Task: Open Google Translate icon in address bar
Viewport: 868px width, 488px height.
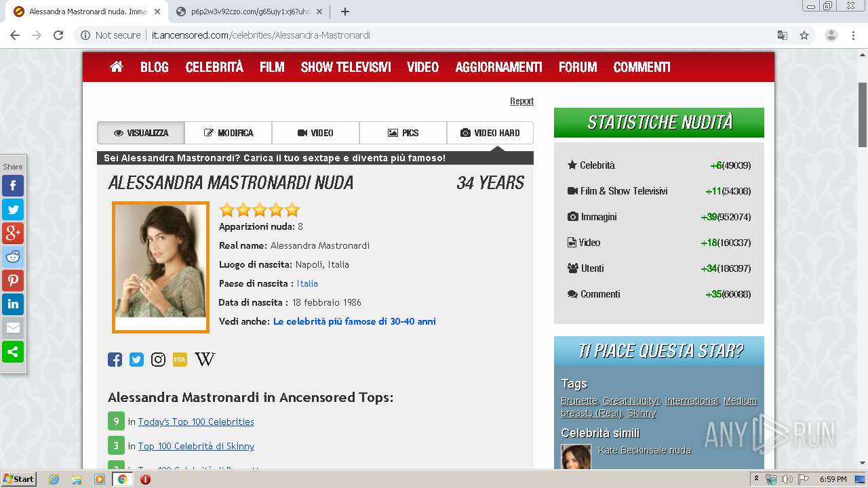Action: click(783, 35)
